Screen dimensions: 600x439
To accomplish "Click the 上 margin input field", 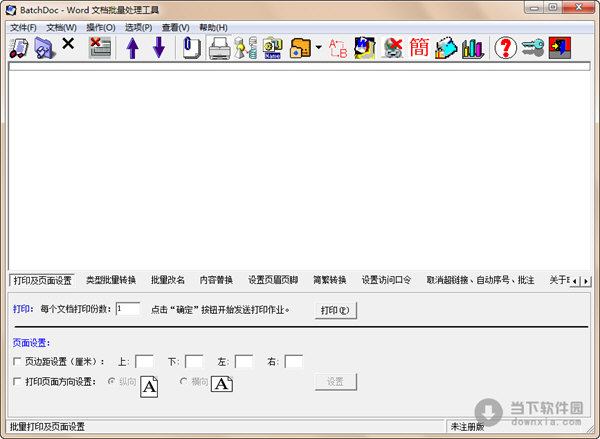I will [x=144, y=361].
